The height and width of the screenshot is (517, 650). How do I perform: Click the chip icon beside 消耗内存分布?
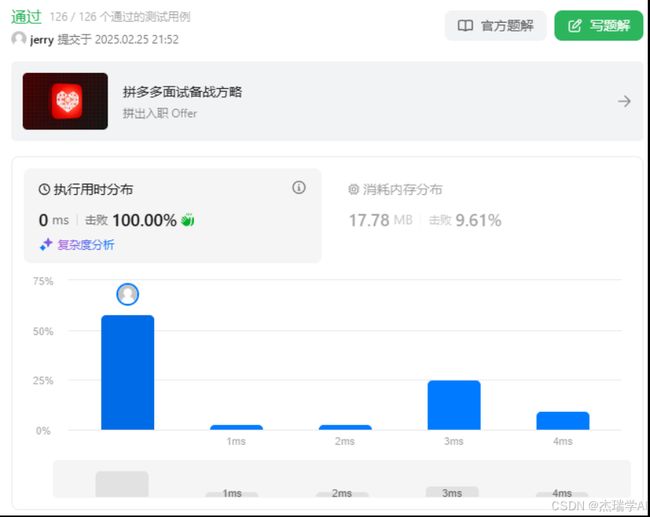pos(354,189)
